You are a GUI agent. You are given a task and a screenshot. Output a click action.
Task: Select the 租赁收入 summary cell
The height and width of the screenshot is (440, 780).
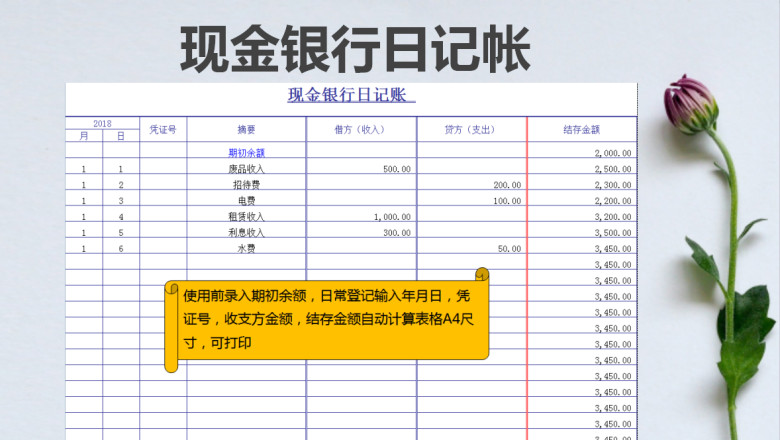coord(247,214)
